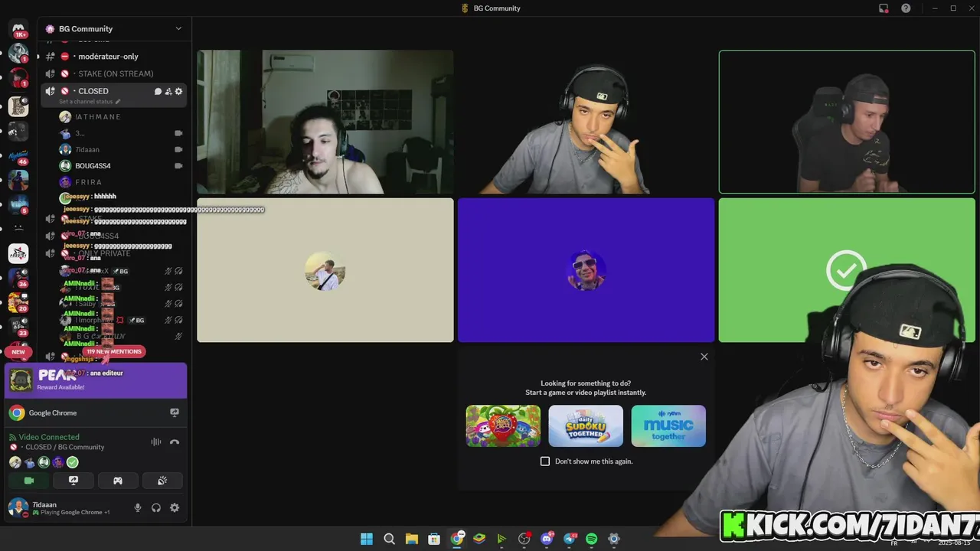Share your screen button in voice panel
The image size is (980, 551).
pos(73,481)
